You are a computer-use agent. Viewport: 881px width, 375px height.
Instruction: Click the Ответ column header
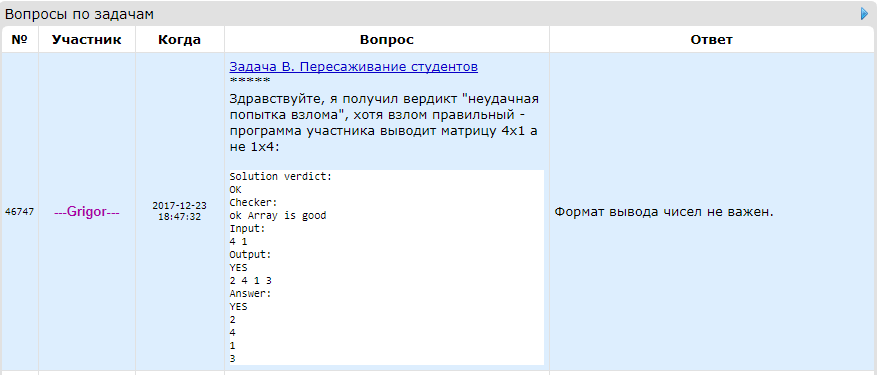tap(711, 39)
